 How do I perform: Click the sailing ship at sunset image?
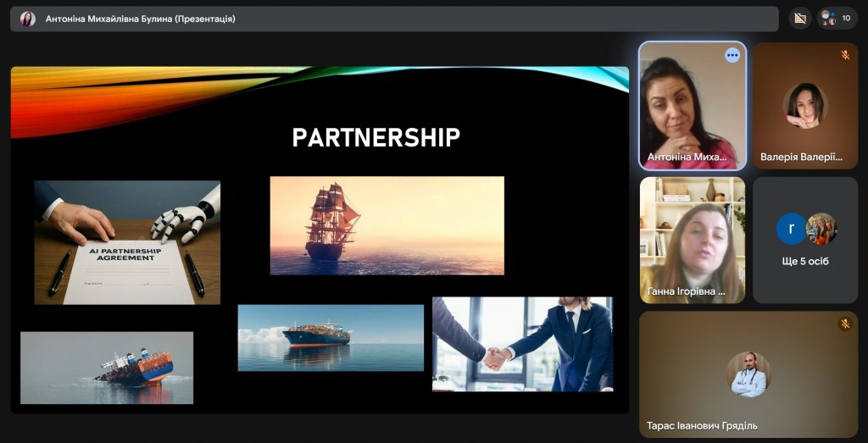point(387,225)
